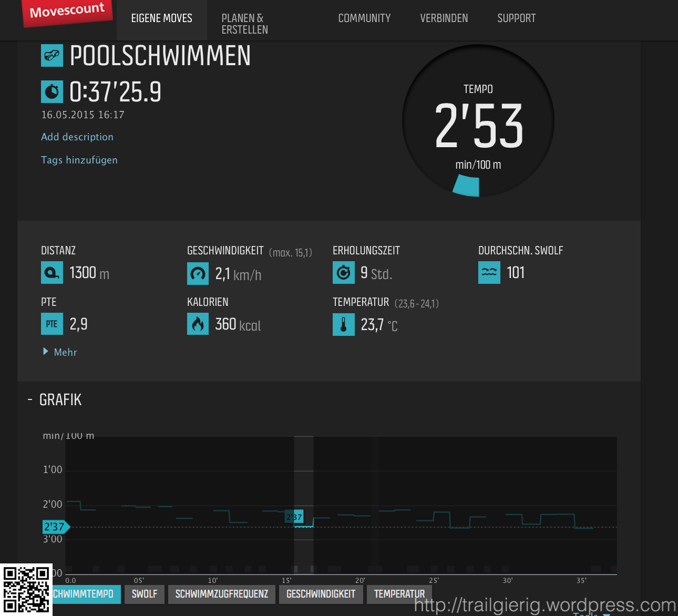The height and width of the screenshot is (616, 678).
Task: Click the Tags hinzufügen link
Action: pos(79,160)
